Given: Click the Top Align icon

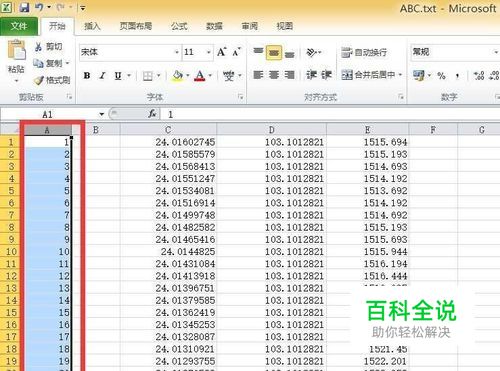Looking at the screenshot, I should point(258,52).
